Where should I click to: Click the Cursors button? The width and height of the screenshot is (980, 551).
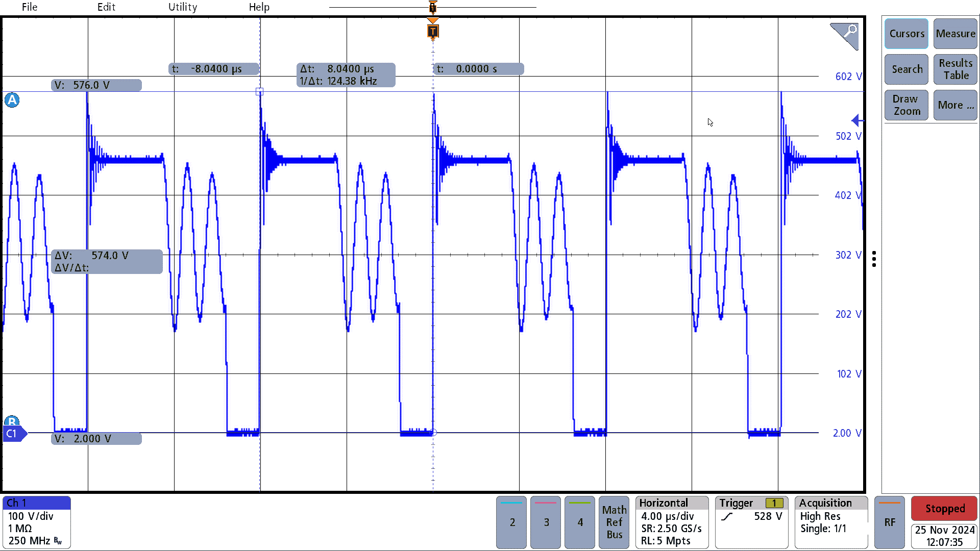pos(906,34)
